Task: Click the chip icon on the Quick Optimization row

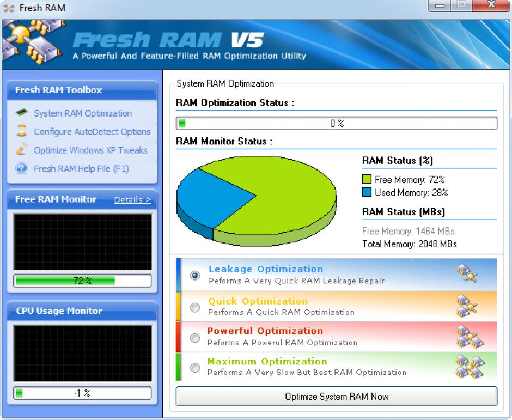Action: pos(467,306)
